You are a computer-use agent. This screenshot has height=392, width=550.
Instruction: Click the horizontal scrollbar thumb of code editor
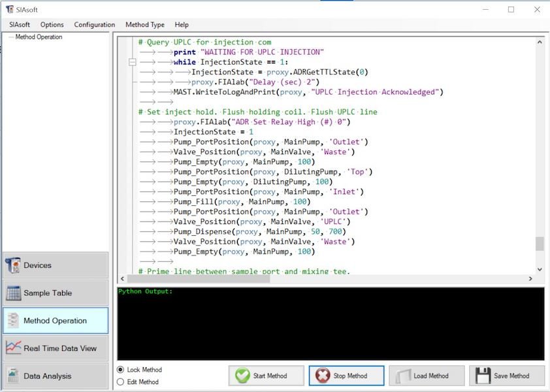[x=198, y=278]
